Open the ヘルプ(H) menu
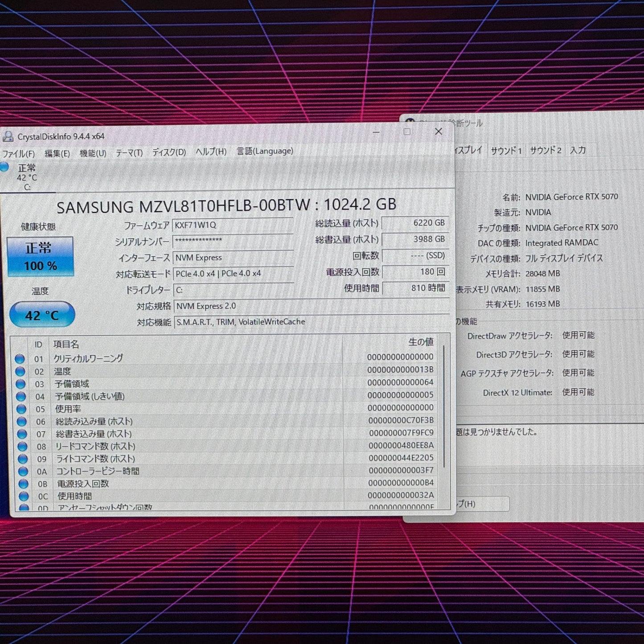Viewport: 644px width, 644px height. [x=211, y=152]
